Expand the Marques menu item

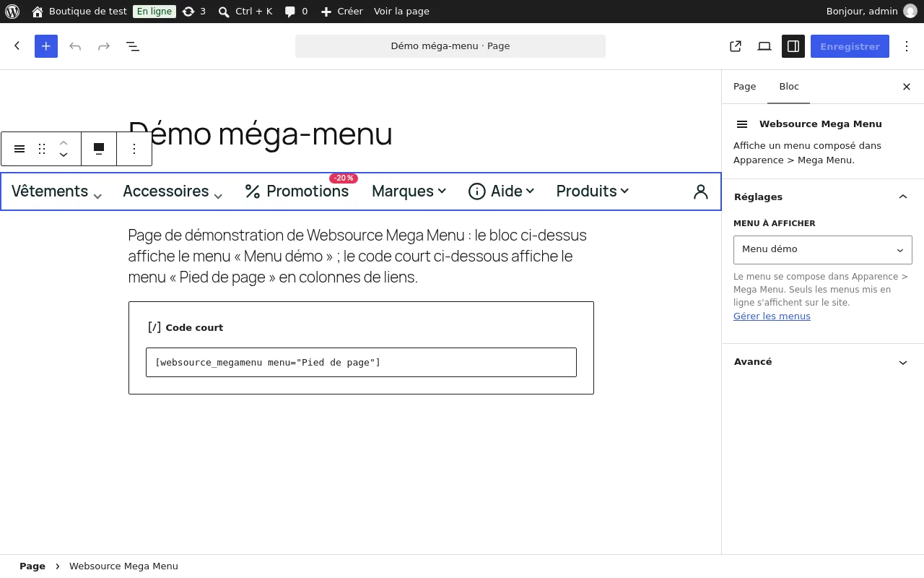pos(442,191)
